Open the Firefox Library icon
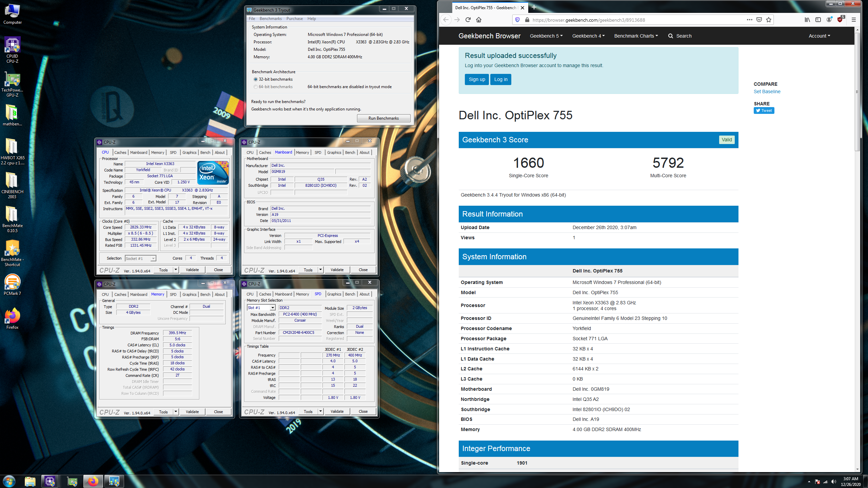The height and width of the screenshot is (488, 868). 807,20
